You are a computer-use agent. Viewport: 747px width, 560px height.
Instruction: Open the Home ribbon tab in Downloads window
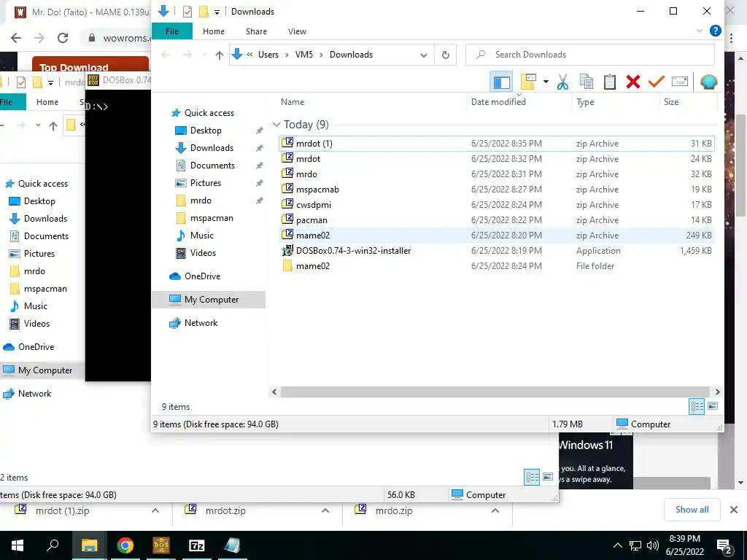[214, 31]
